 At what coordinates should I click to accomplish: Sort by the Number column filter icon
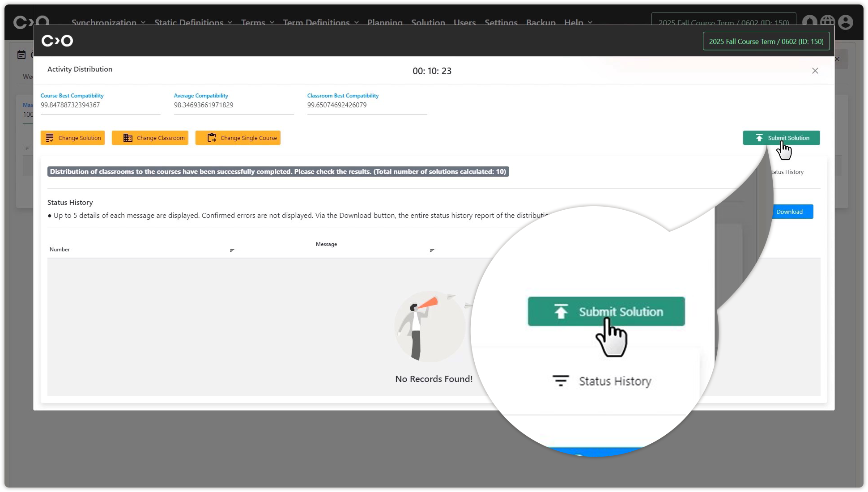232,250
